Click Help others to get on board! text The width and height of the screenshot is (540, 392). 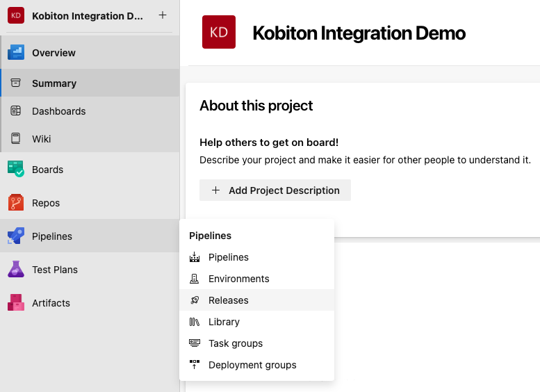(269, 142)
